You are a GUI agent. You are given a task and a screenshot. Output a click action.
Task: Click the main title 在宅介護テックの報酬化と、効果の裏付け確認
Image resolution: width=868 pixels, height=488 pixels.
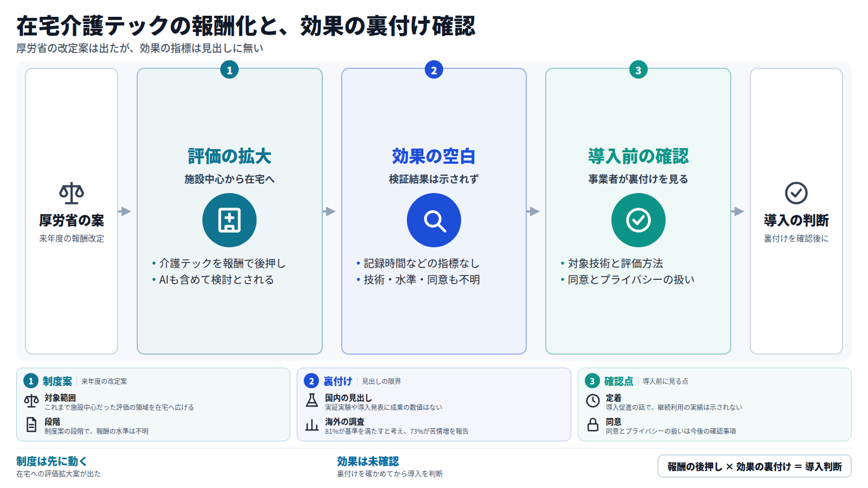246,26
